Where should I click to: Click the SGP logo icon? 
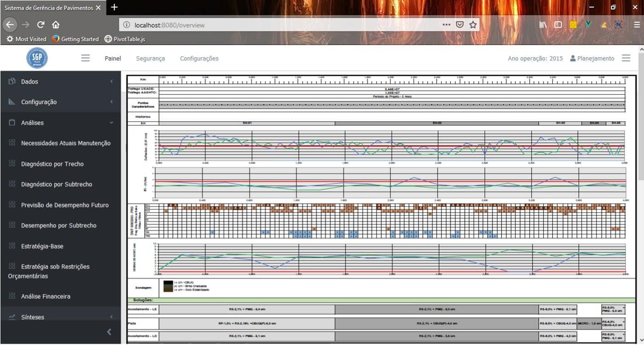[37, 58]
